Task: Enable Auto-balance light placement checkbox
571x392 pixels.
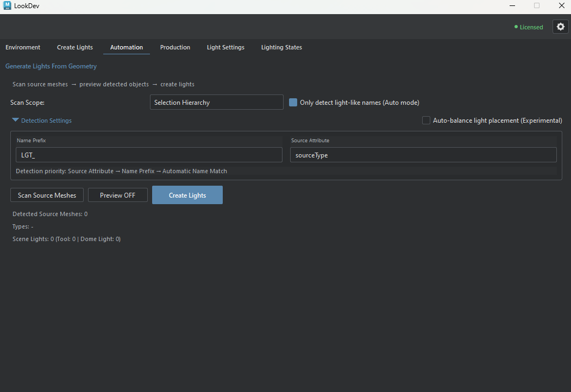Action: (x=426, y=120)
